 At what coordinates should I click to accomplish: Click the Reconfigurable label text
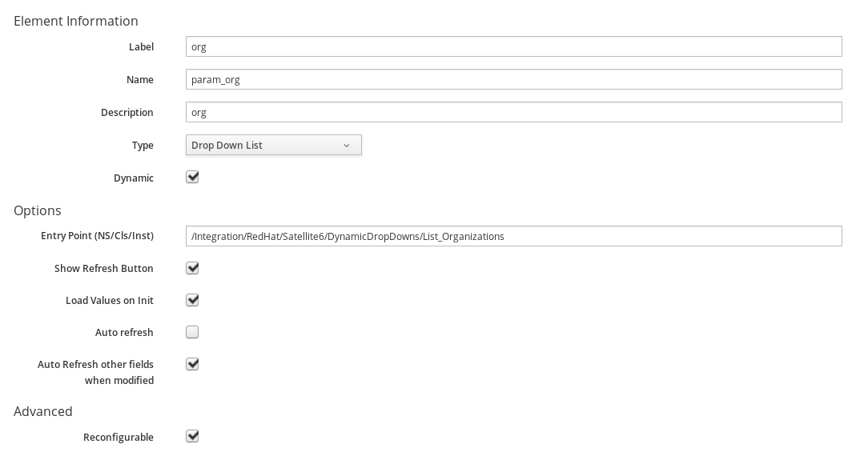pyautogui.click(x=119, y=438)
